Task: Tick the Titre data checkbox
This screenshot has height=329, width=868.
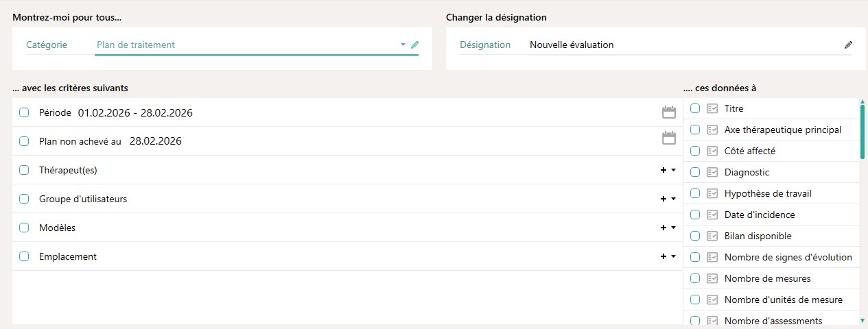Action: click(x=695, y=108)
